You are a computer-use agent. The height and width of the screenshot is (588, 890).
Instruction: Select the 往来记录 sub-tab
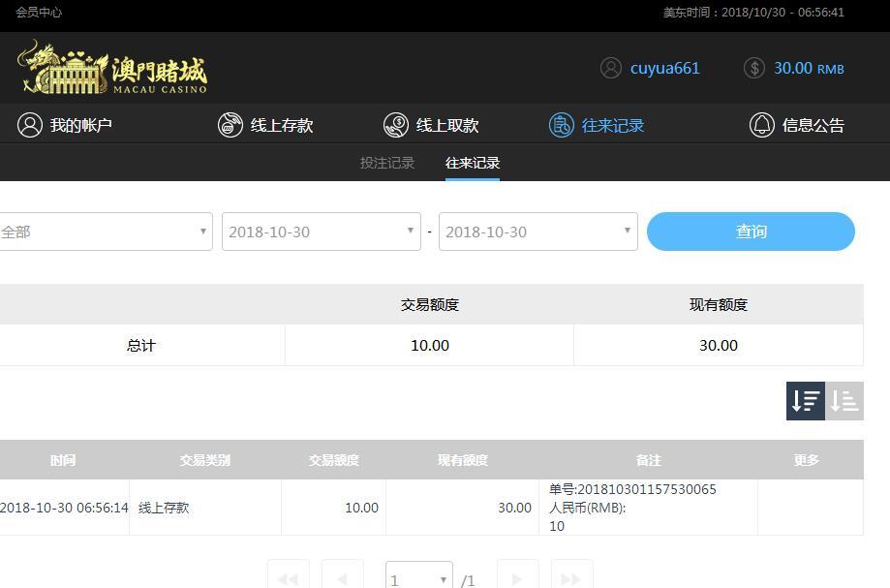(473, 163)
